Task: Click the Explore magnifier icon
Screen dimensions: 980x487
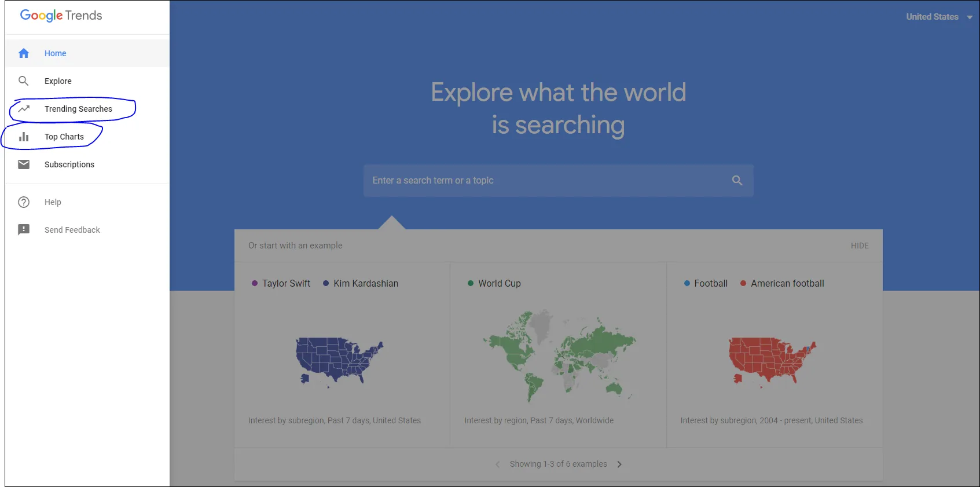Action: tap(24, 81)
